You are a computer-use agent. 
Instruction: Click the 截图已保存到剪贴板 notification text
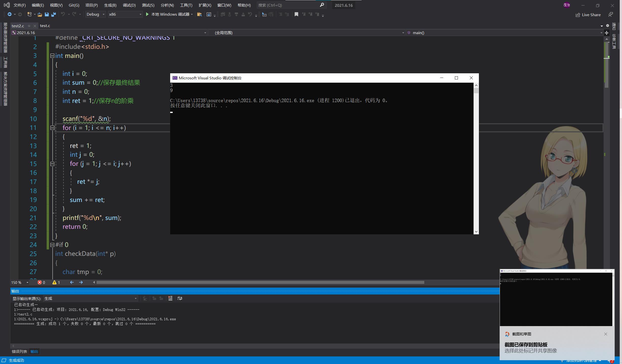(x=526, y=345)
